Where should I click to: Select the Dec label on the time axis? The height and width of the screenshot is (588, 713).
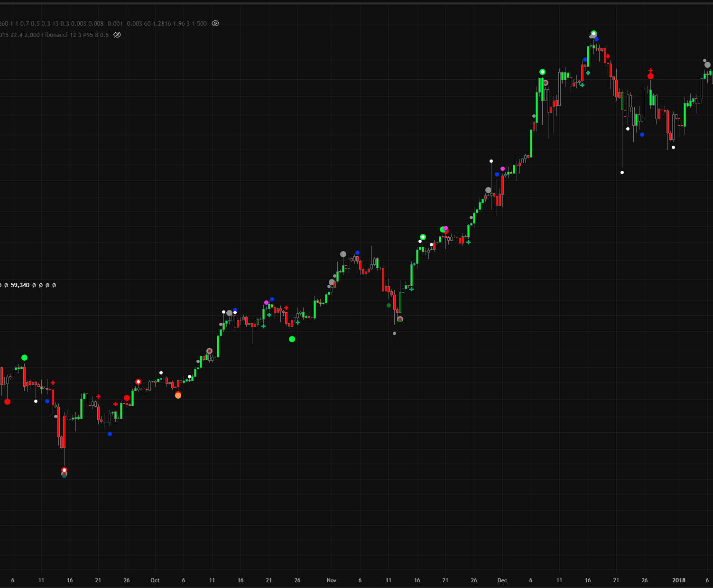coord(502,580)
